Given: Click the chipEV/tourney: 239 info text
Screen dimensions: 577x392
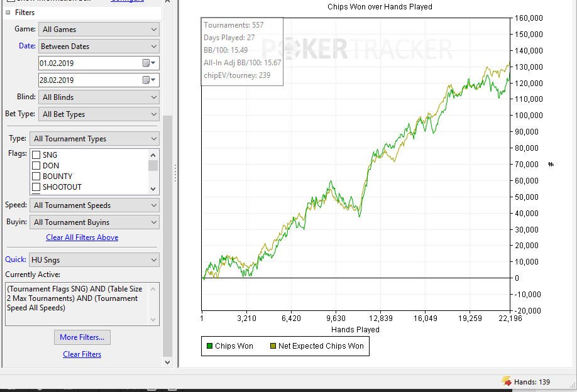Looking at the screenshot, I should point(237,75).
